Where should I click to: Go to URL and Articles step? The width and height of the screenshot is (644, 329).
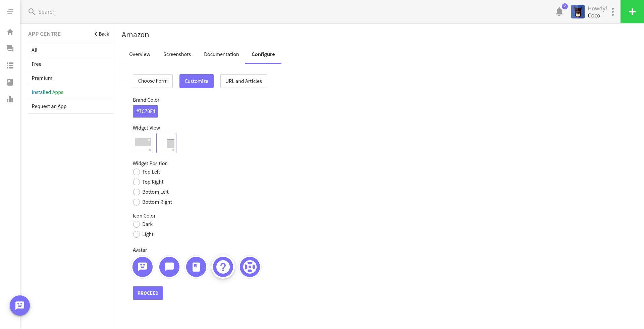[244, 81]
